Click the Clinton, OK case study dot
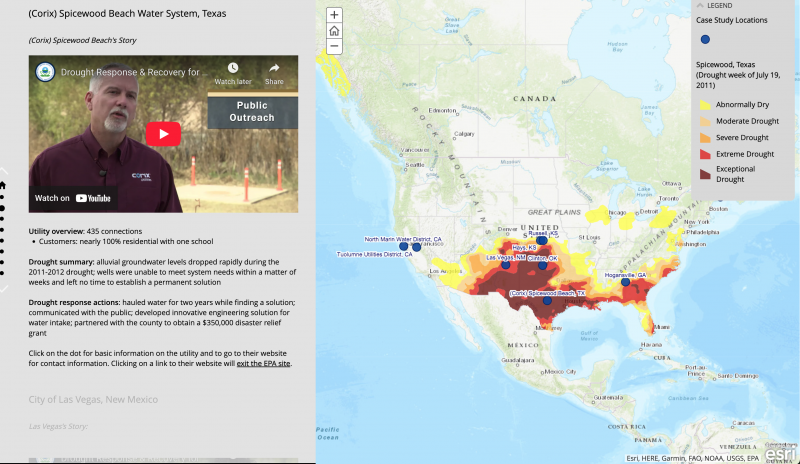 pos(542,266)
